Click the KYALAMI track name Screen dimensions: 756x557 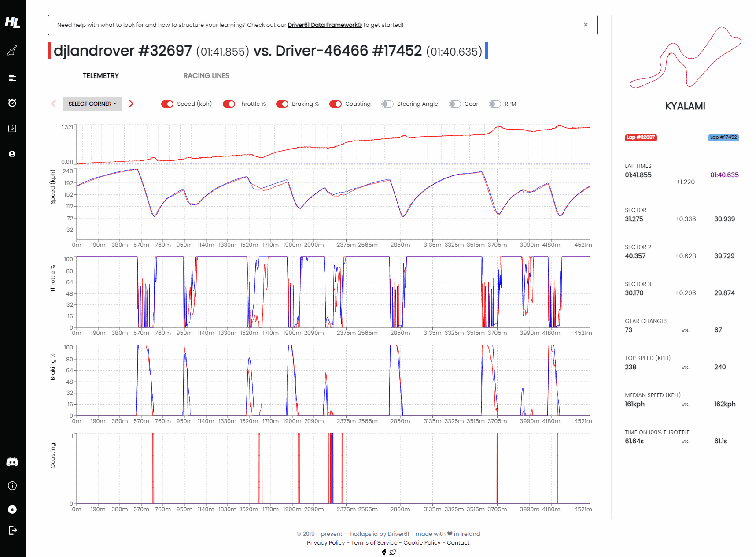[685, 106]
